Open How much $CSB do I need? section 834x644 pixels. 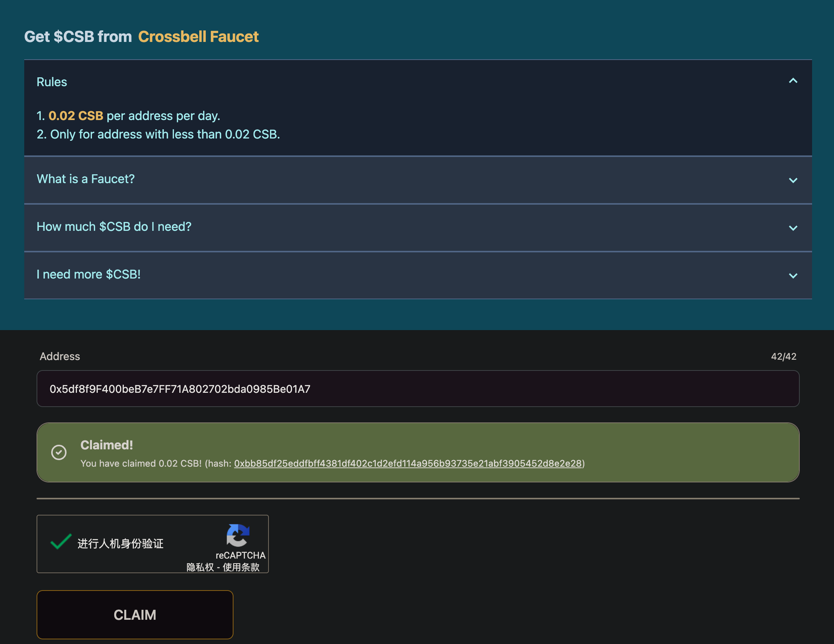point(114,227)
